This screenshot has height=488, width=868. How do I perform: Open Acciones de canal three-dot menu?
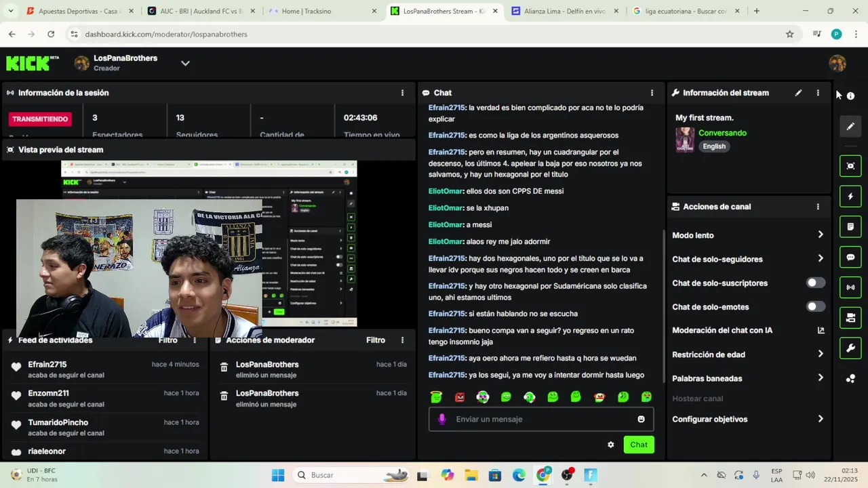(818, 207)
